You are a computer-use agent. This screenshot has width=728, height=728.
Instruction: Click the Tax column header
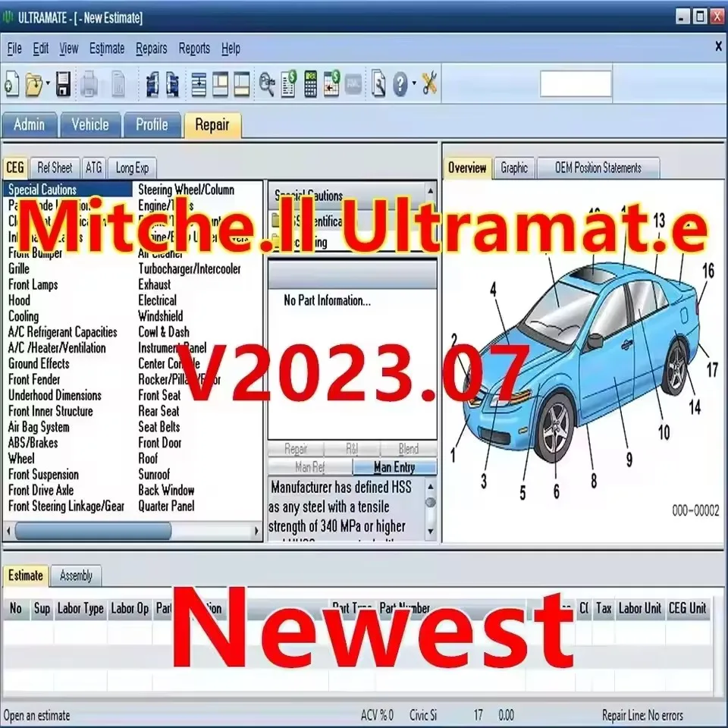click(x=604, y=608)
